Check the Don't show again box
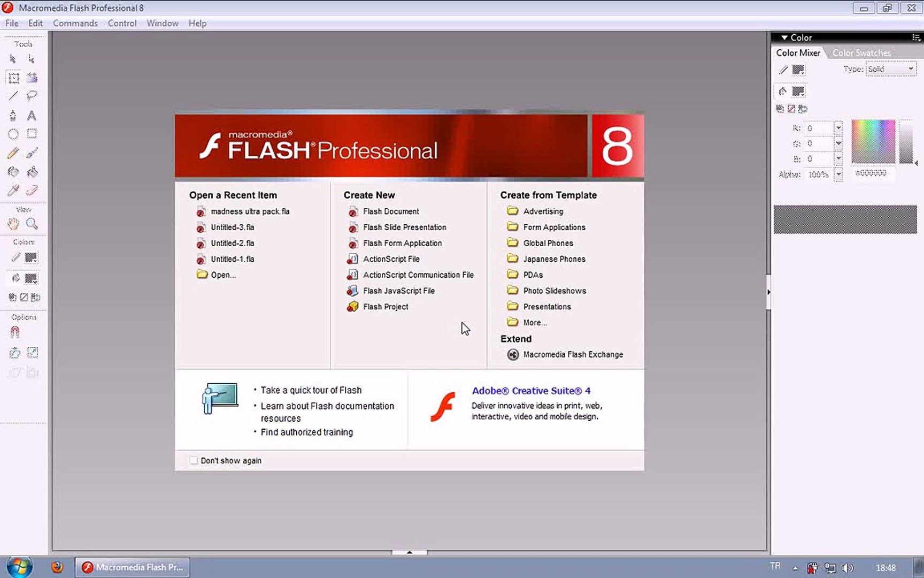 (194, 460)
